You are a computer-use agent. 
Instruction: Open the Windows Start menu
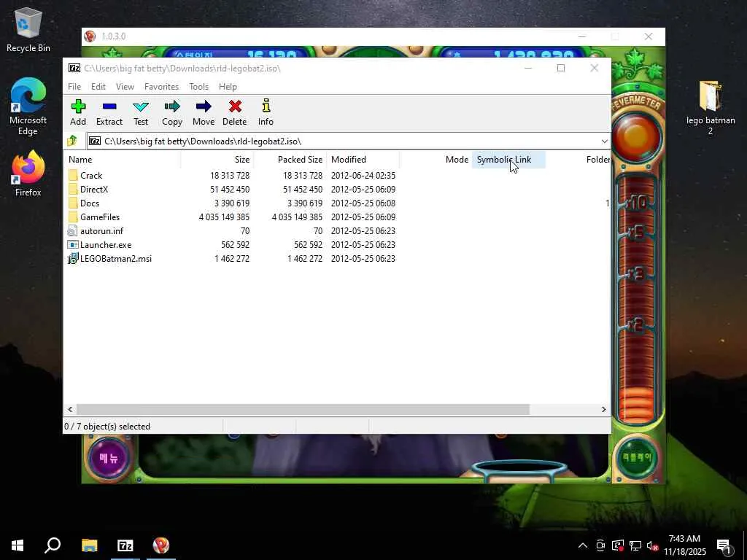point(18,545)
